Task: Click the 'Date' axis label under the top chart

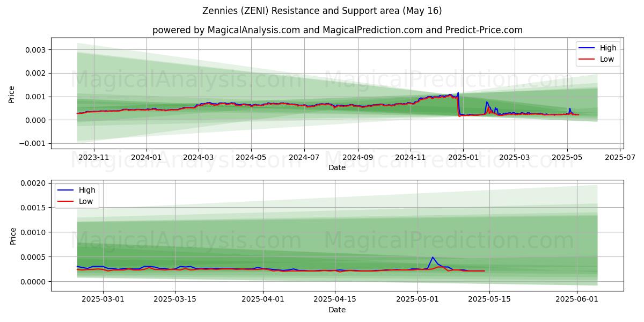Action: point(337,168)
